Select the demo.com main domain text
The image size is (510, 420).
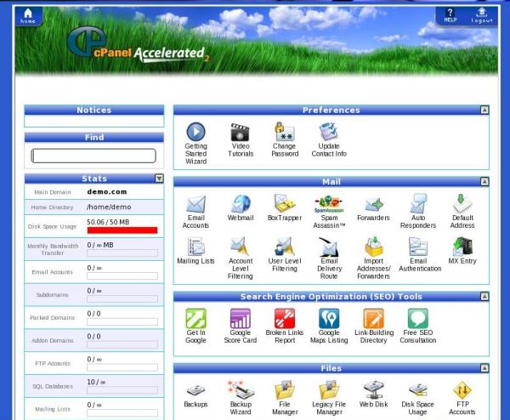tap(107, 192)
